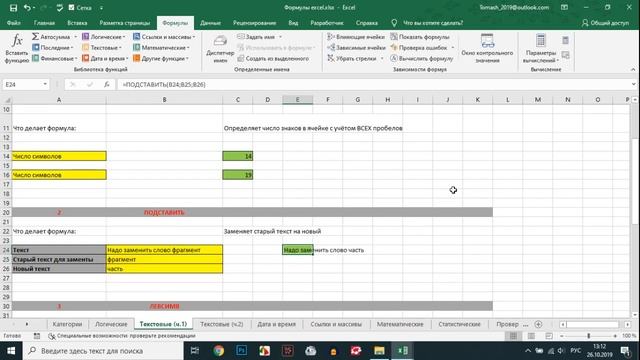Open the Watch Window (Окно контрольного значения)

(x=487, y=49)
